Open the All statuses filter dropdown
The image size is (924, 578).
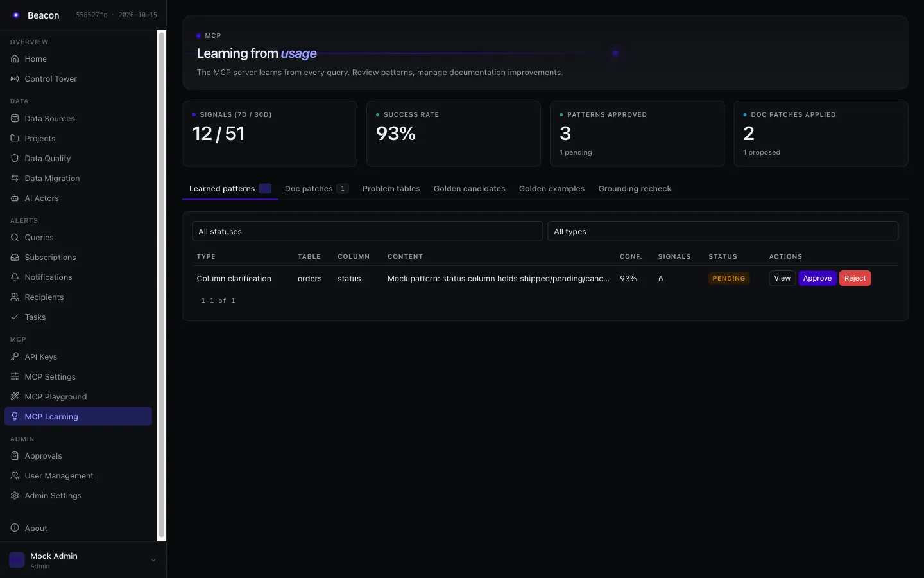pos(367,231)
